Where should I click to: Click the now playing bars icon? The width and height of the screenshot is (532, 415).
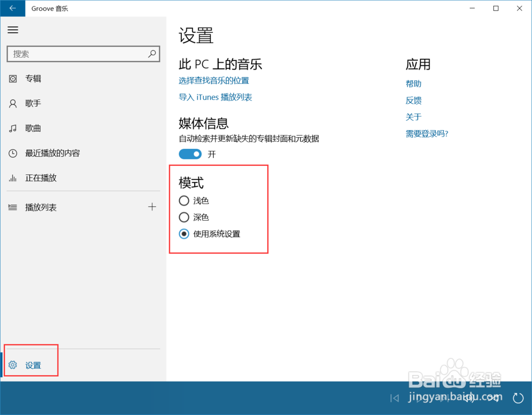(x=13, y=178)
